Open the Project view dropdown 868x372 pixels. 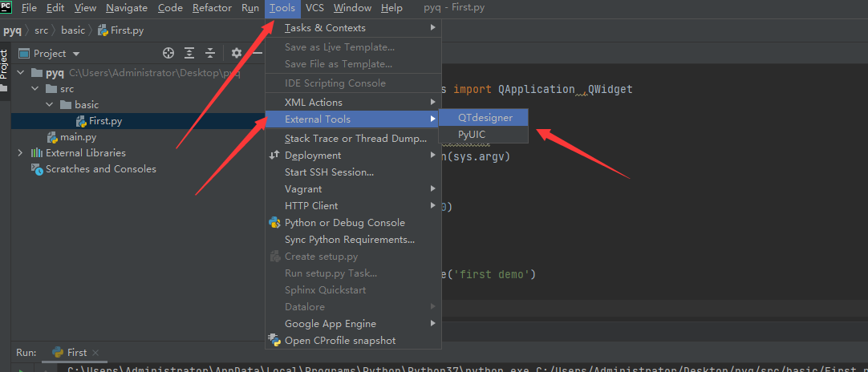coord(76,54)
